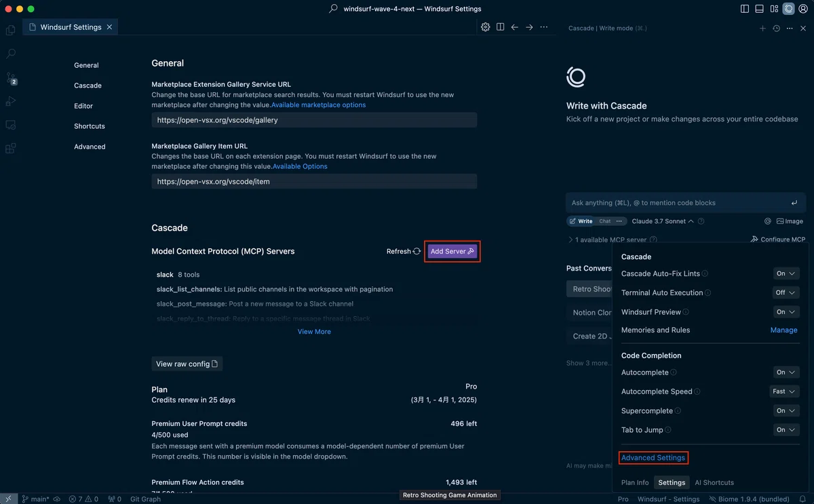Screen dimensions: 814x504
Task: Open Windsurf Preview On dropdown
Action: coord(786,312)
